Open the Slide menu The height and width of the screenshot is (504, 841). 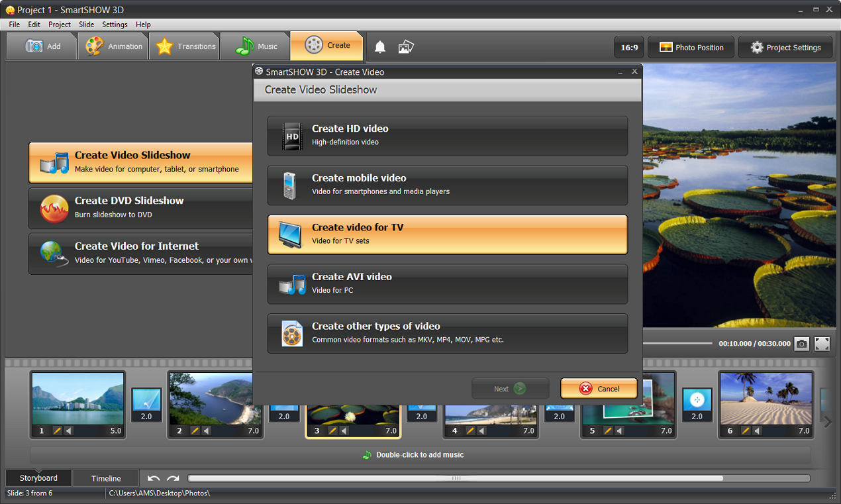pyautogui.click(x=86, y=25)
